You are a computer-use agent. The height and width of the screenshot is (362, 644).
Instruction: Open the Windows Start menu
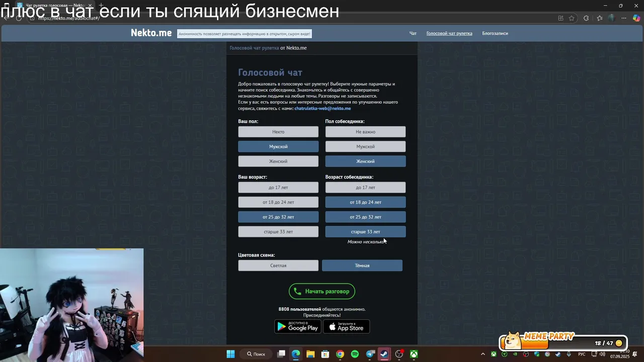coord(230,354)
